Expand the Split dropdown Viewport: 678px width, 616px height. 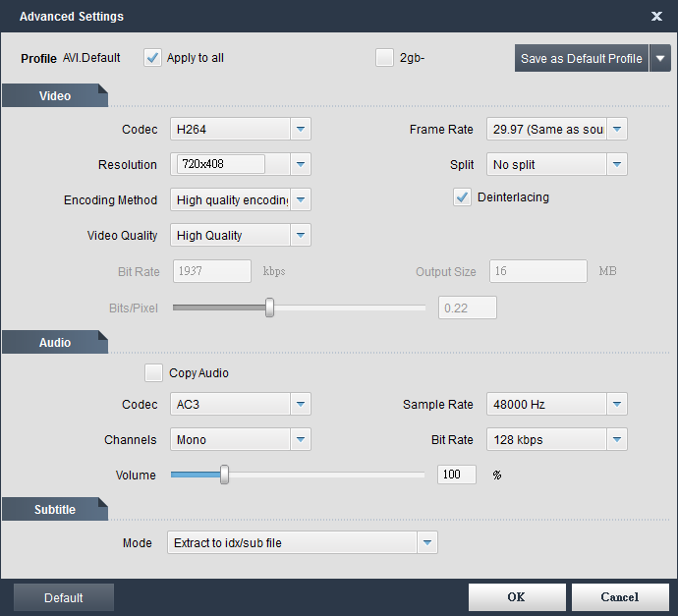(x=617, y=165)
